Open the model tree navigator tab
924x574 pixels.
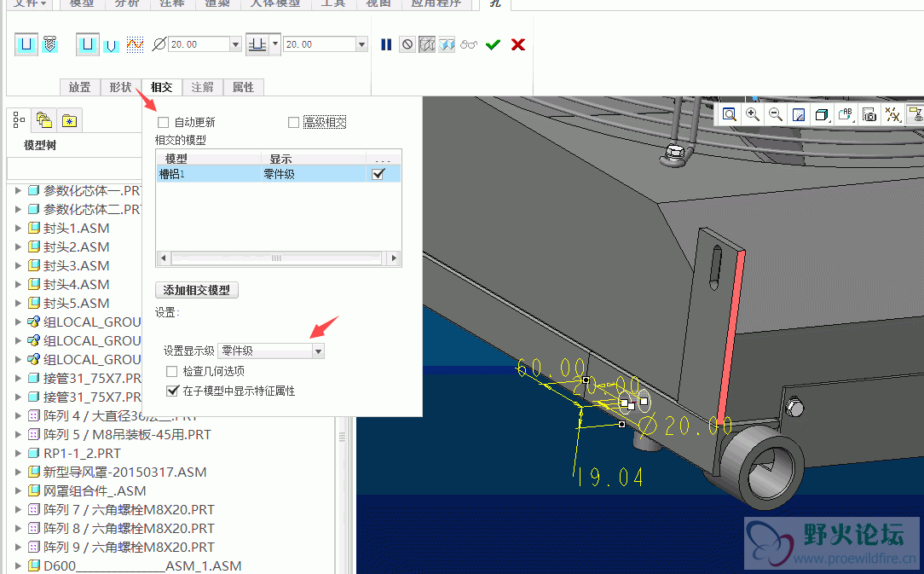19,120
